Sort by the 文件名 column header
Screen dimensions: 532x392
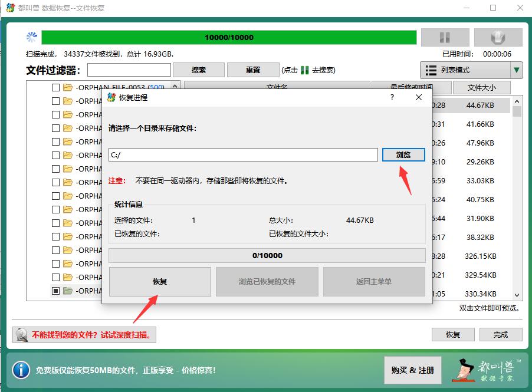tap(277, 87)
